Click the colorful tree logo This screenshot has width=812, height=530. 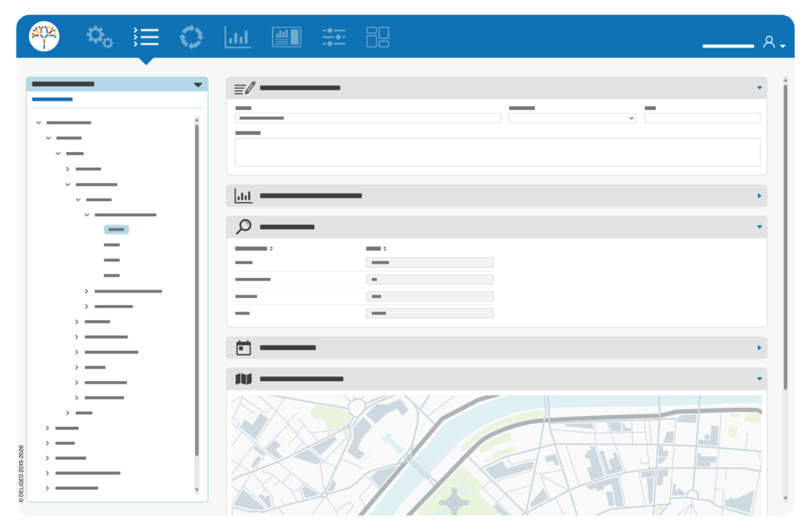[x=44, y=36]
